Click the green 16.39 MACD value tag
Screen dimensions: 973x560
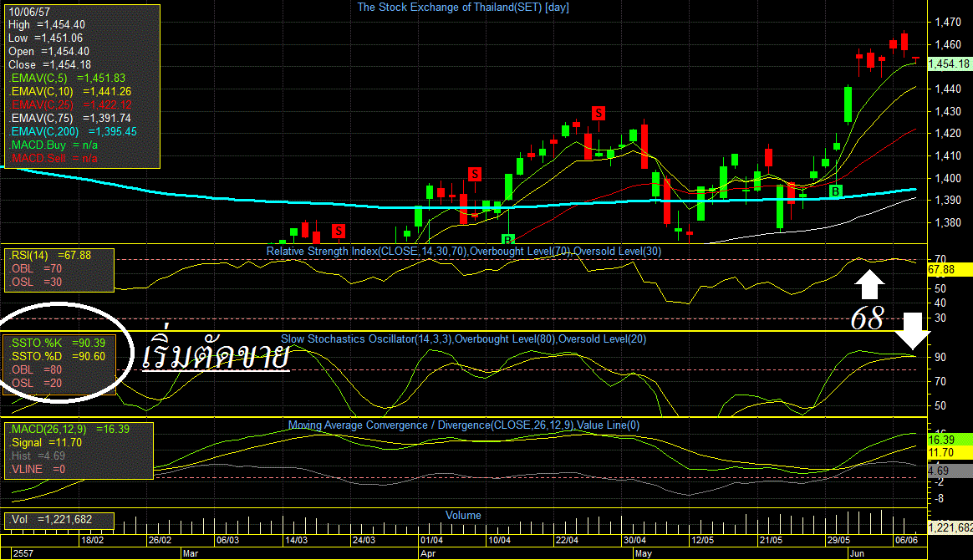(x=950, y=440)
